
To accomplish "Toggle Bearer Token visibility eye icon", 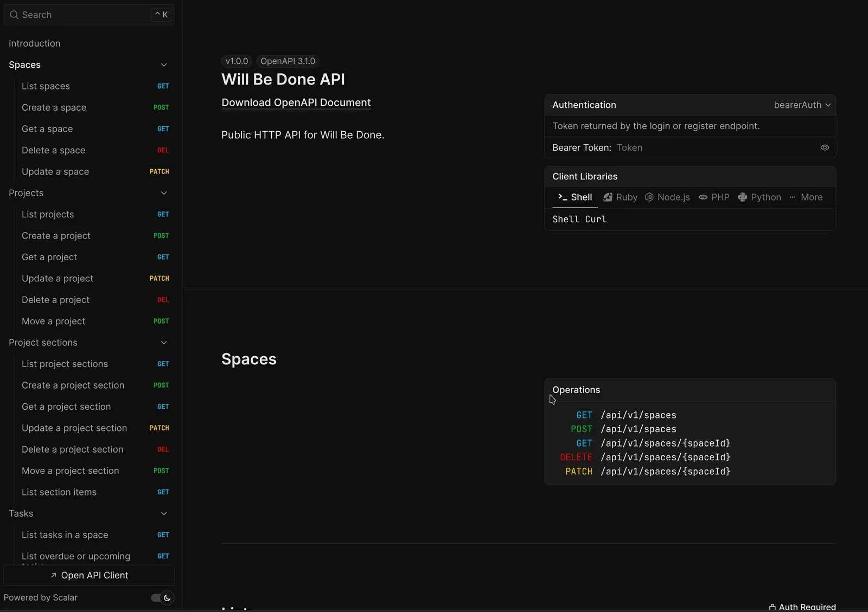I will [x=825, y=147].
